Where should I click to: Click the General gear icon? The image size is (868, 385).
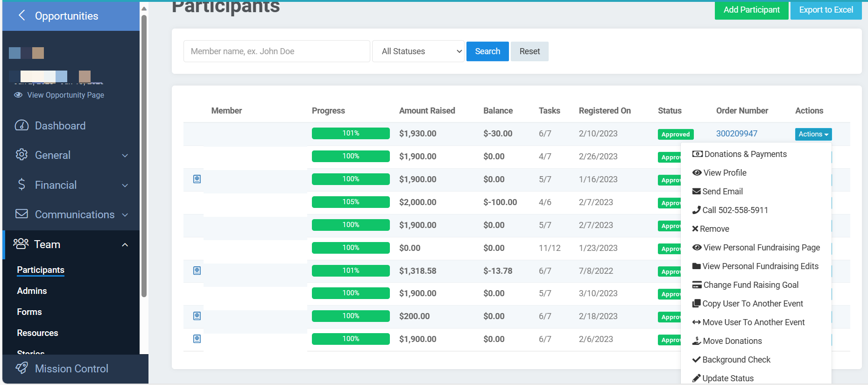21,155
